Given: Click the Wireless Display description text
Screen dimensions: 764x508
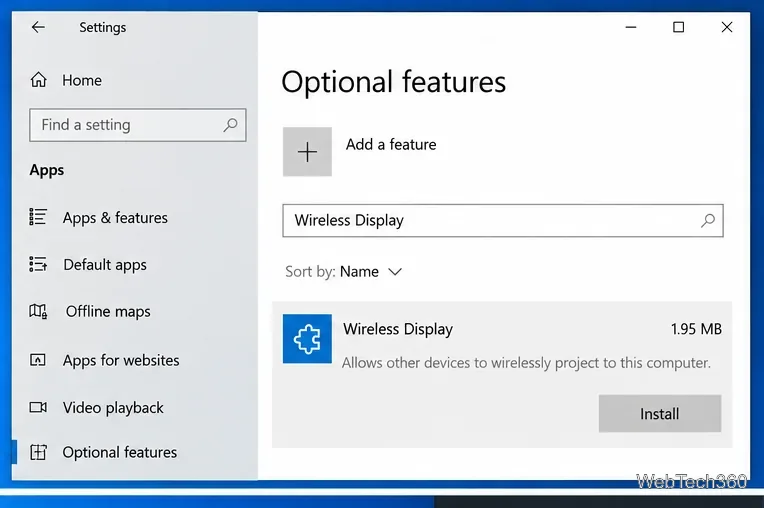Looking at the screenshot, I should [x=526, y=363].
